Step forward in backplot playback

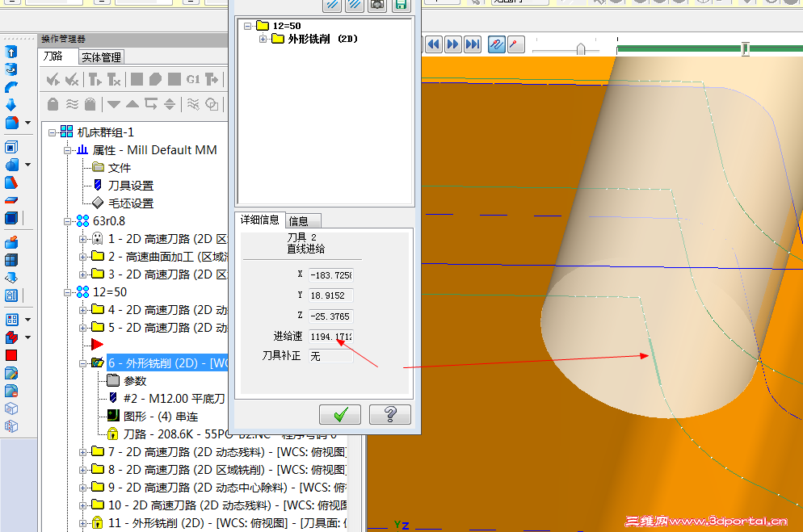tap(452, 44)
